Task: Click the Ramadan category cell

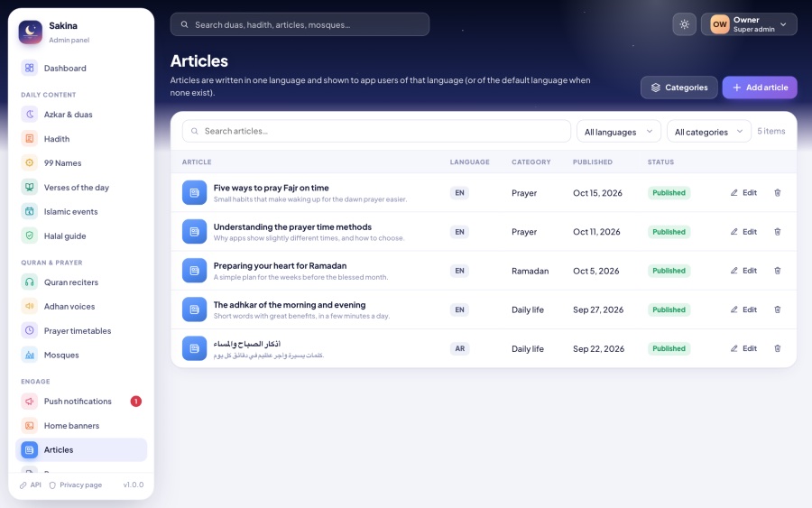Action: tap(531, 271)
